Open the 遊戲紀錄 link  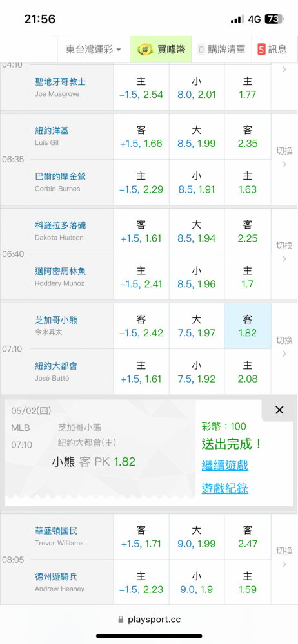pyautogui.click(x=224, y=488)
